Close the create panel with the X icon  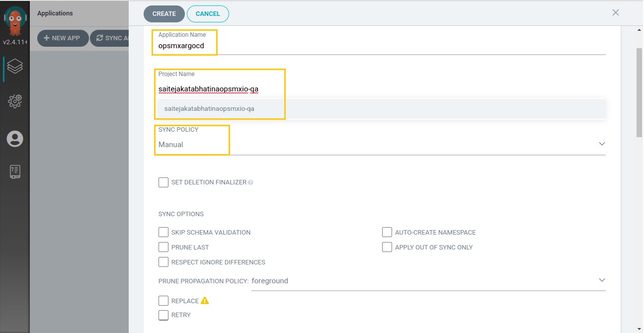click(x=616, y=12)
